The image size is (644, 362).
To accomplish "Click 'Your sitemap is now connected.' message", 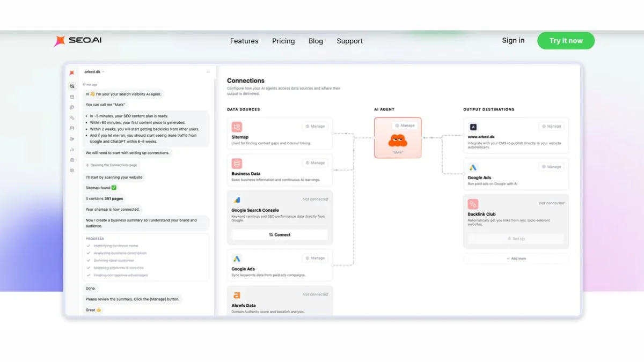I will point(113,209).
